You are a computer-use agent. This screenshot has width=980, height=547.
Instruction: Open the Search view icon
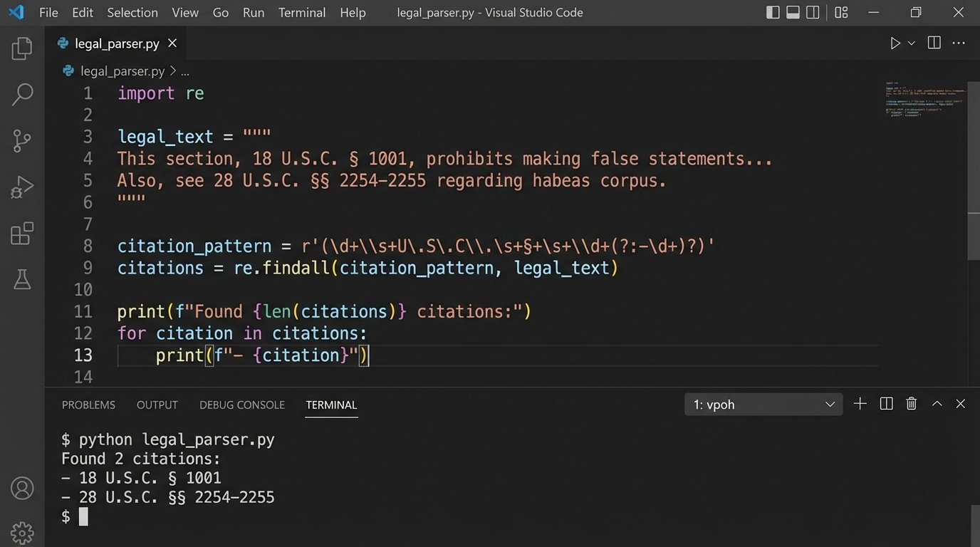(x=22, y=94)
